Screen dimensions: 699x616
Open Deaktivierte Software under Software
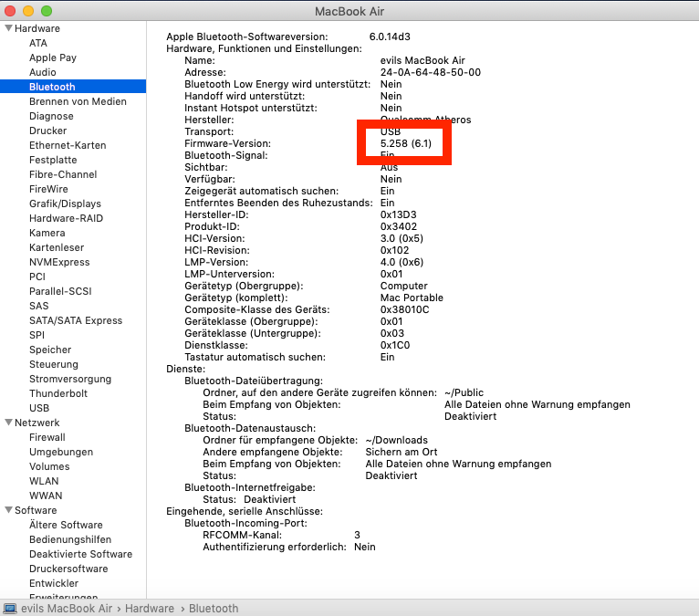pyautogui.click(x=80, y=554)
